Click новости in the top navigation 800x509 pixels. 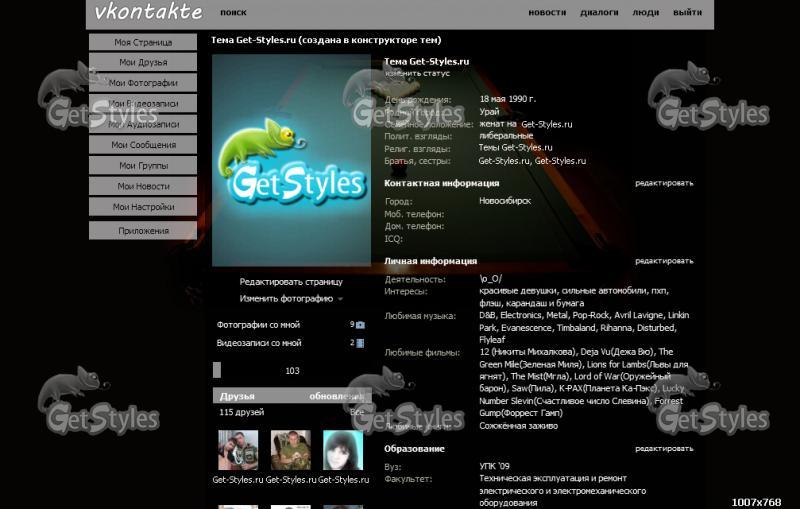[547, 13]
